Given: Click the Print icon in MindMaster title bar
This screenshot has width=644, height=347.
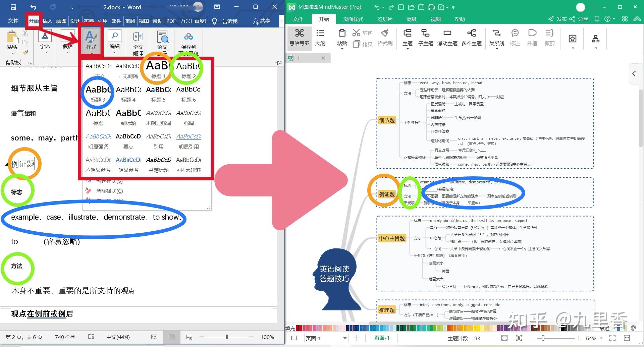Looking at the screenshot, I should [x=431, y=7].
